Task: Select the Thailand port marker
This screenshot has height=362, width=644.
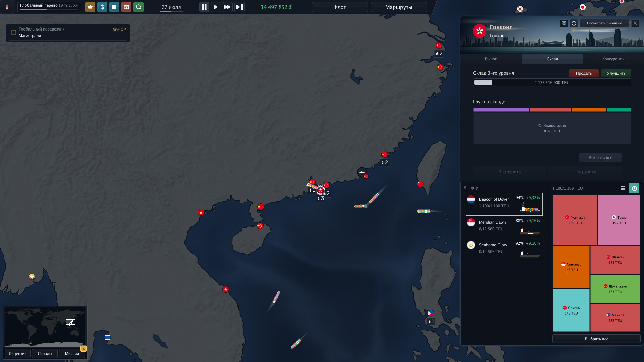Action: click(x=107, y=337)
